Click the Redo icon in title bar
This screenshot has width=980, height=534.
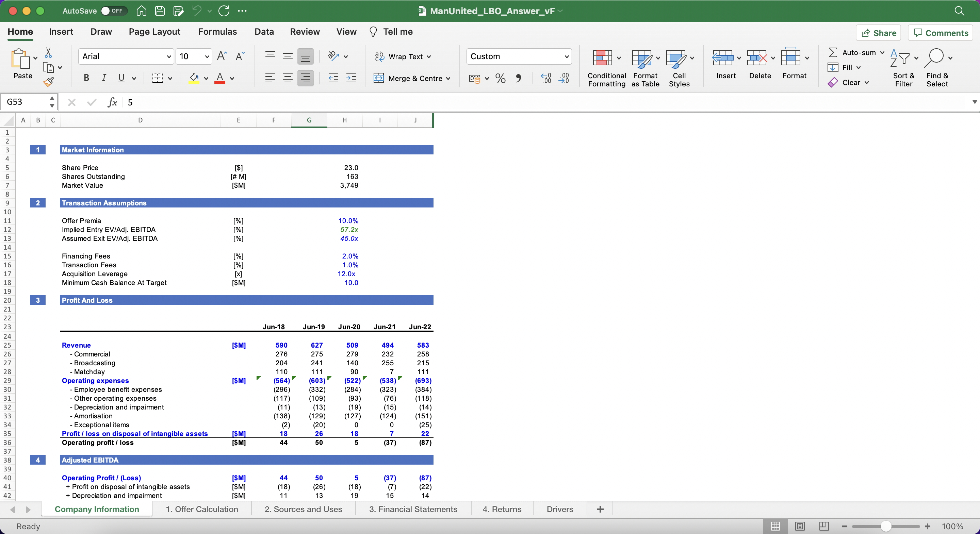pyautogui.click(x=224, y=11)
